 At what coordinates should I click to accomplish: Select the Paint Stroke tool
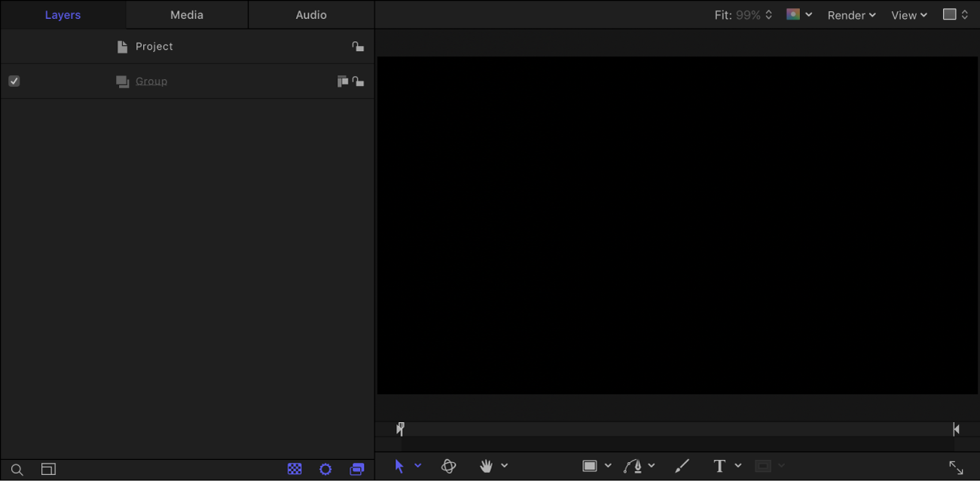click(682, 465)
